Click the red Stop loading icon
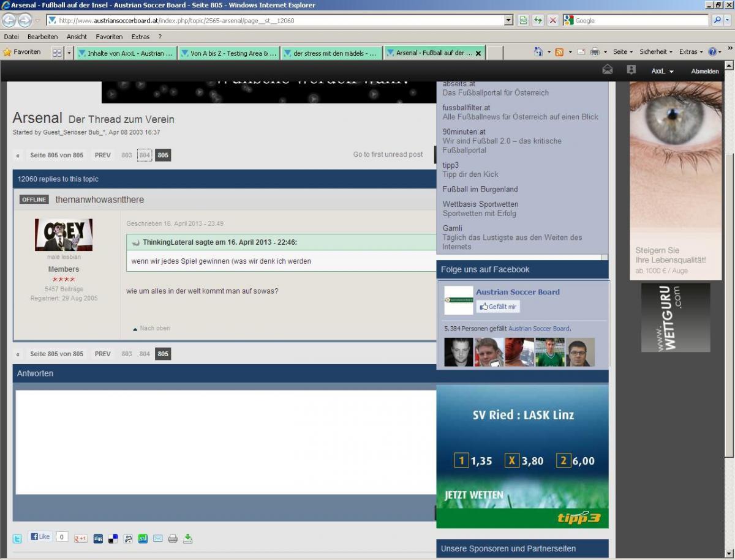735x560 pixels. 552,20
